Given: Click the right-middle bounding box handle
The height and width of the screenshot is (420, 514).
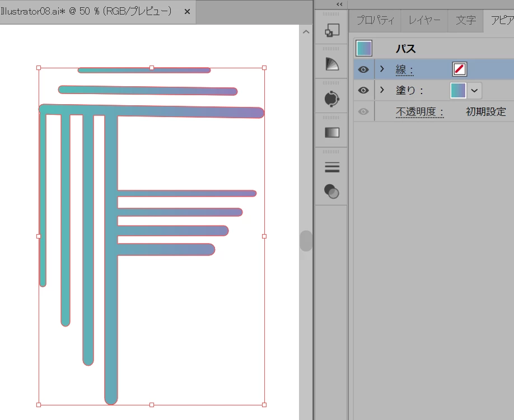Looking at the screenshot, I should point(264,236).
